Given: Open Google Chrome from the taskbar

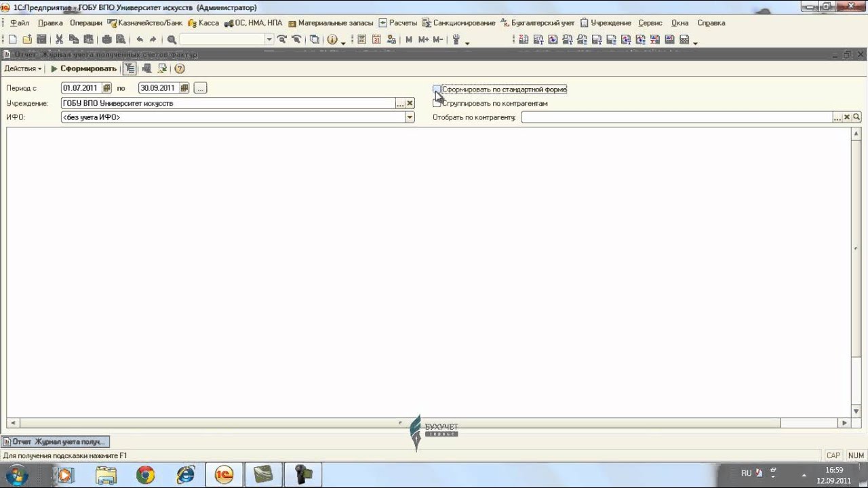Looking at the screenshot, I should (145, 475).
